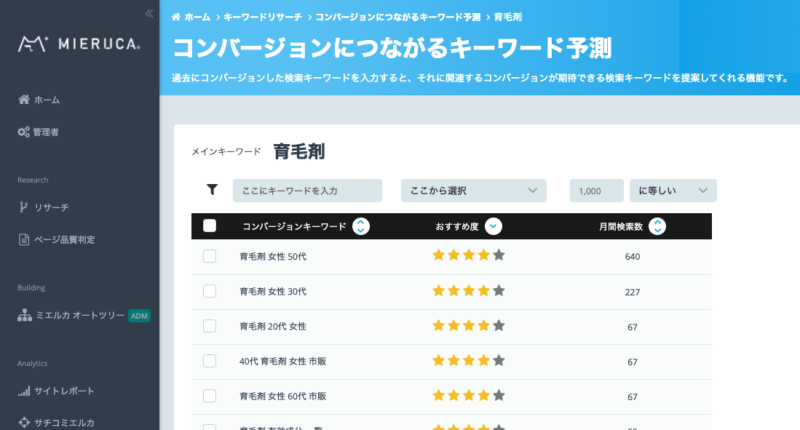Check the box for 育毛剤 女性 30代
800x430 pixels.
[210, 291]
